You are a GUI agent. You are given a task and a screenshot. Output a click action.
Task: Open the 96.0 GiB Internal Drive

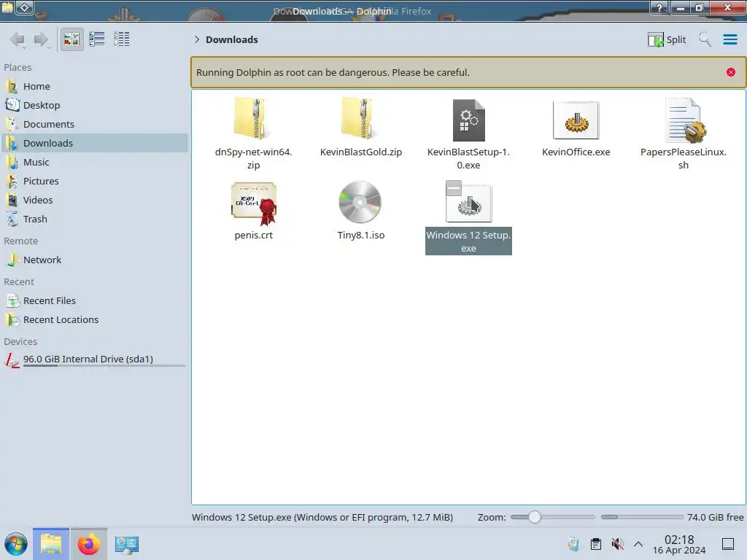95,359
